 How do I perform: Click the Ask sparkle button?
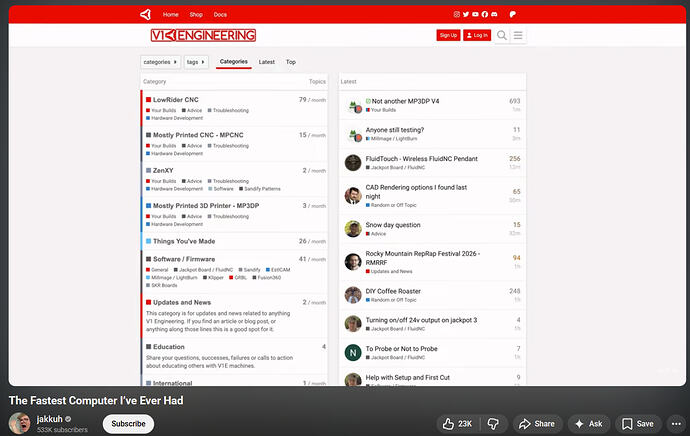(589, 424)
